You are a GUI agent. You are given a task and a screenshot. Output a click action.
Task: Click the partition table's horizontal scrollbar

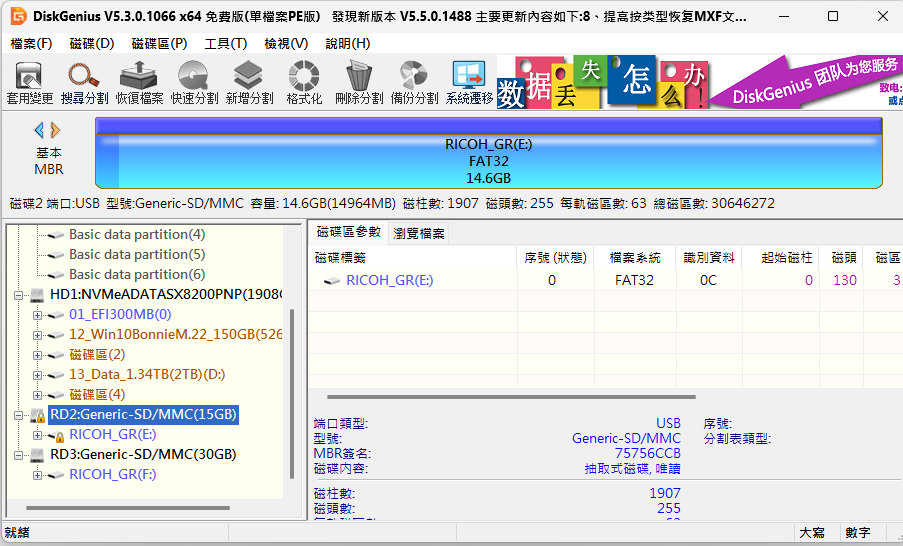click(x=511, y=397)
